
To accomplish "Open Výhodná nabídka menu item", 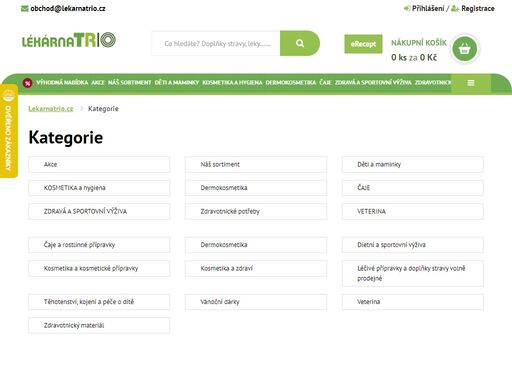I will pos(62,82).
